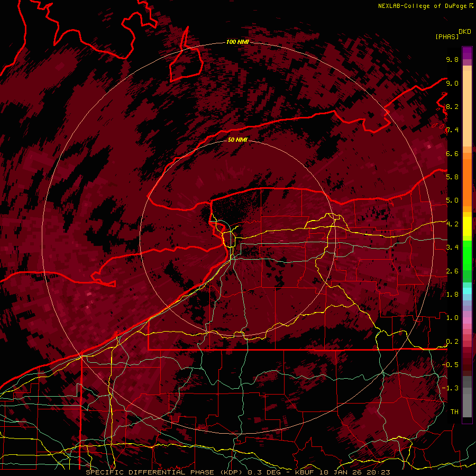Image resolution: width=476 pixels, height=476 pixels.
Task: Click the yellow color bar segment
Action: pyautogui.click(x=467, y=226)
